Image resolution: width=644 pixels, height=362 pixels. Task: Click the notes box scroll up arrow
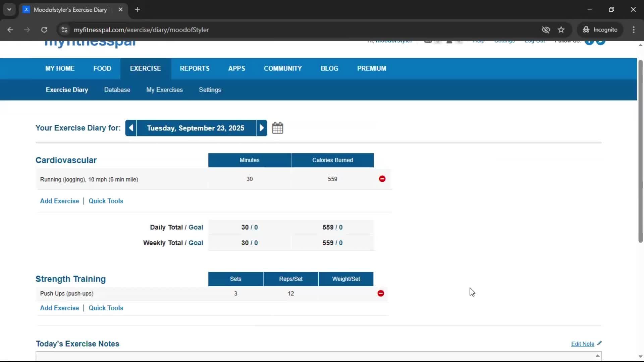click(x=598, y=356)
